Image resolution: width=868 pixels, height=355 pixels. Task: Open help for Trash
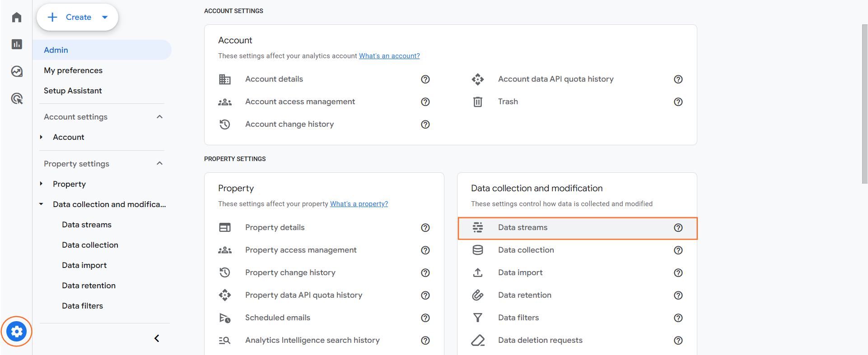pos(678,102)
